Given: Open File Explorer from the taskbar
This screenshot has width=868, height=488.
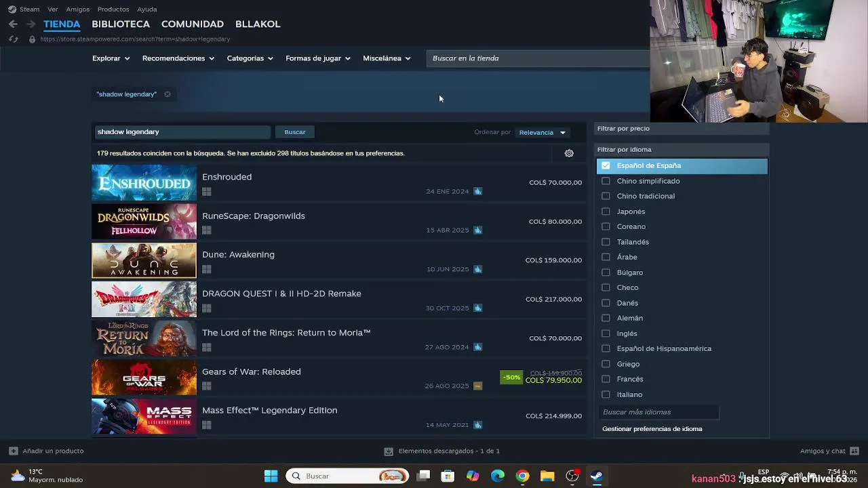Looking at the screenshot, I should coord(547,476).
